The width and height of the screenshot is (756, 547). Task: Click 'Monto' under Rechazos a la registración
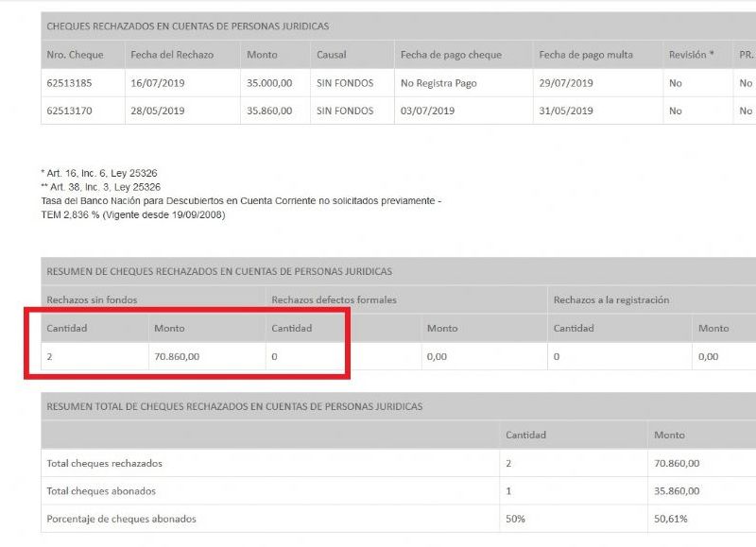[713, 328]
